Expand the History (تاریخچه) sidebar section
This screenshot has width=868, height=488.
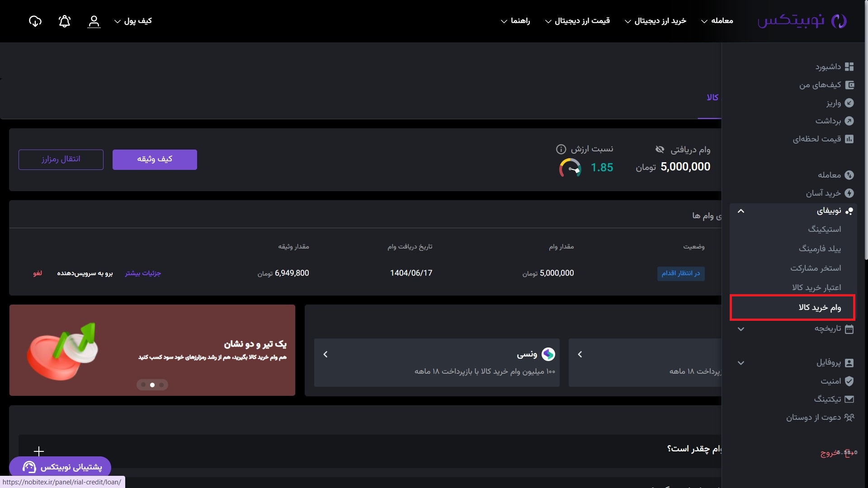coord(741,329)
